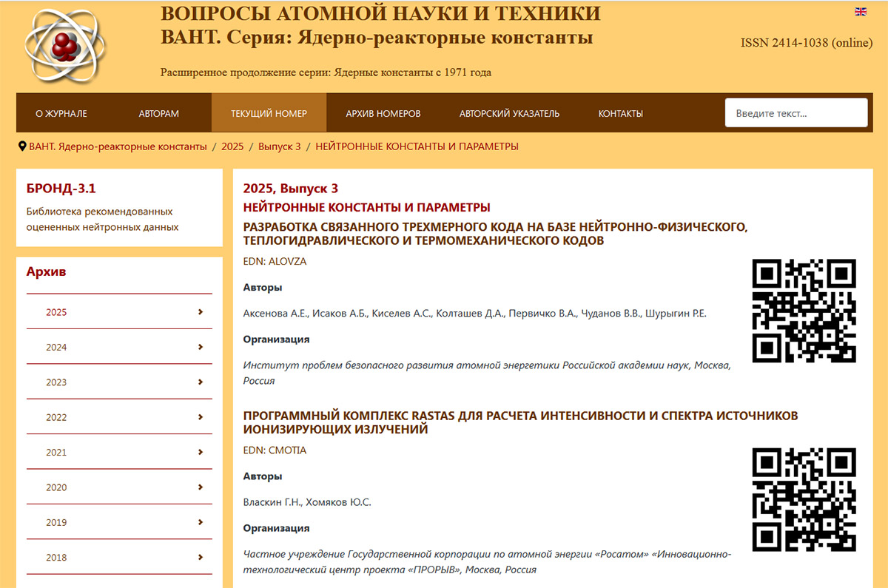Expand the 2019 archive year
This screenshot has width=888, height=588.
pos(118,522)
